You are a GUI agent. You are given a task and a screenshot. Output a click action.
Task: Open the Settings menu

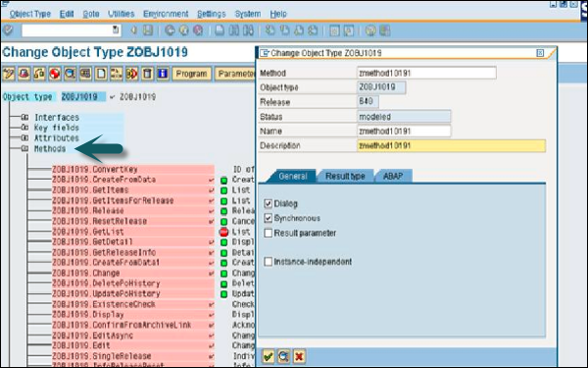coord(212,14)
